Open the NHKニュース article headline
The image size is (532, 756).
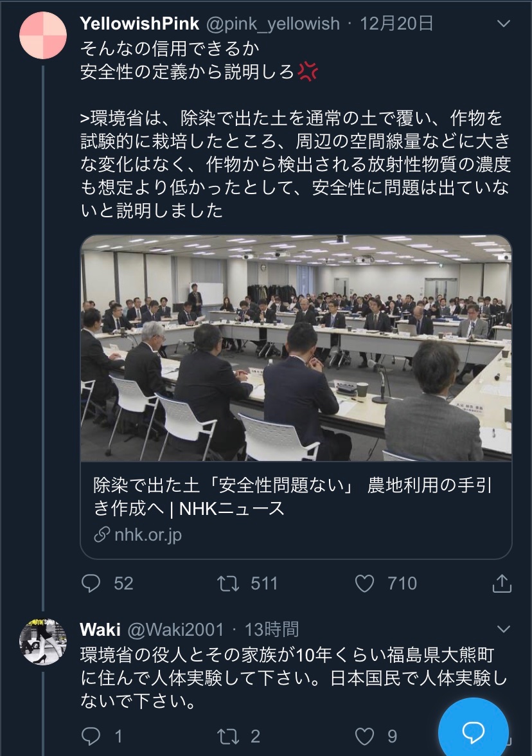point(292,496)
